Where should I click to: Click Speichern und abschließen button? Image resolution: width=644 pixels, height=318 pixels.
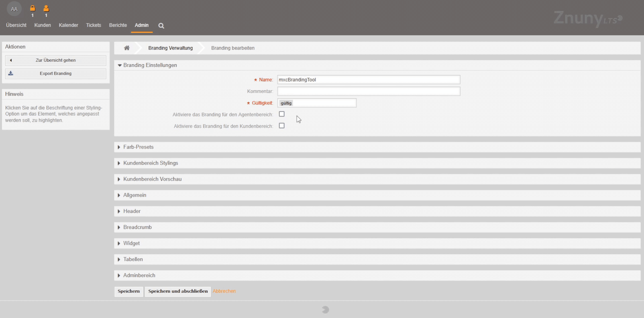pyautogui.click(x=178, y=291)
